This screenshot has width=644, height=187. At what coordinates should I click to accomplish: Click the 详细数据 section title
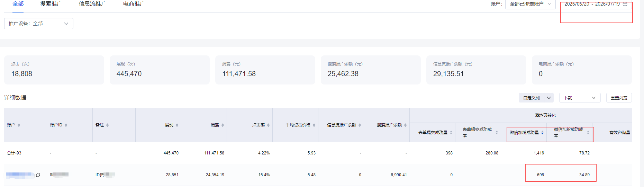[x=15, y=98]
